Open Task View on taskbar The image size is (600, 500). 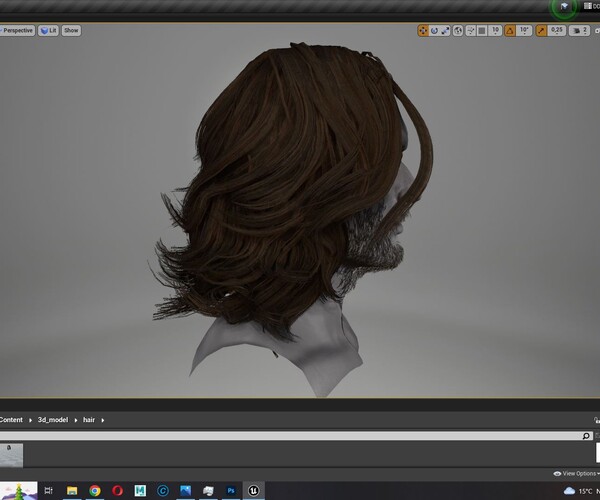point(49,490)
